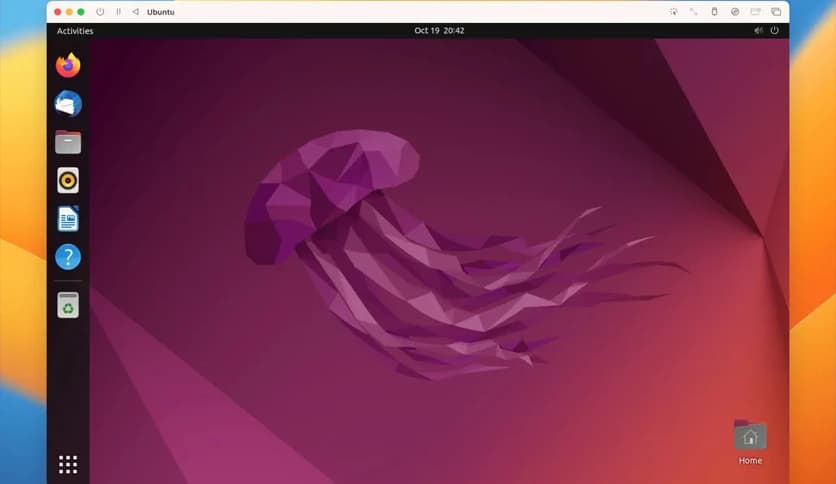Click power button in VM window toolbar
Screen dimensions: 836x484
click(x=100, y=12)
